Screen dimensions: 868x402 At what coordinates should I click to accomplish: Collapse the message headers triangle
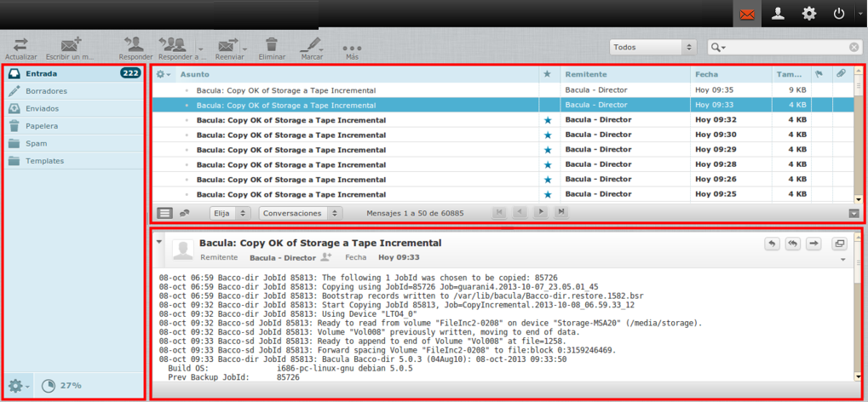(159, 242)
